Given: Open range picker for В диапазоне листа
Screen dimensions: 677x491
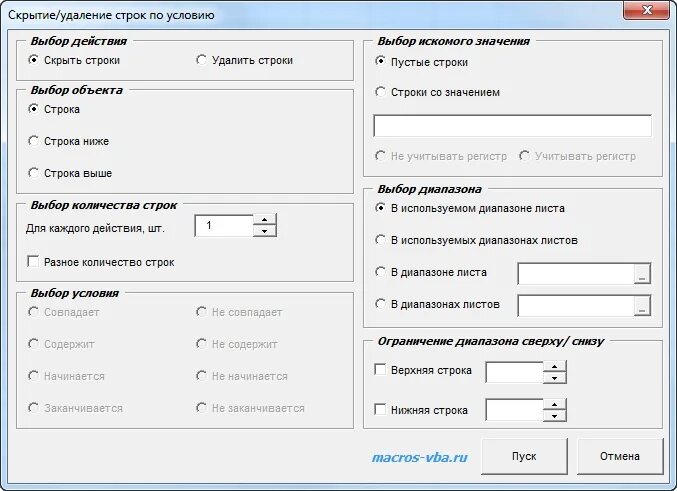Looking at the screenshot, I should 642,274.
